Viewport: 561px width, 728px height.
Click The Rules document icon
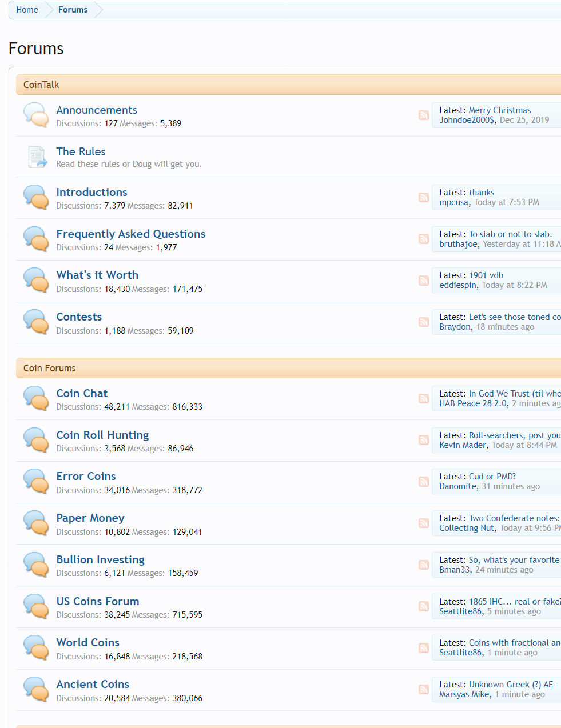tap(37, 157)
